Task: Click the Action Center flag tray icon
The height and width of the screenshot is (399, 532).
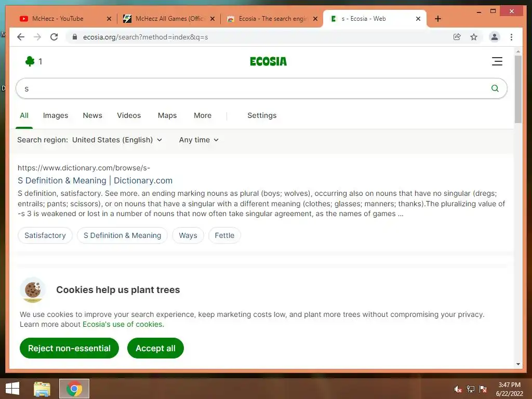Action: [483, 389]
